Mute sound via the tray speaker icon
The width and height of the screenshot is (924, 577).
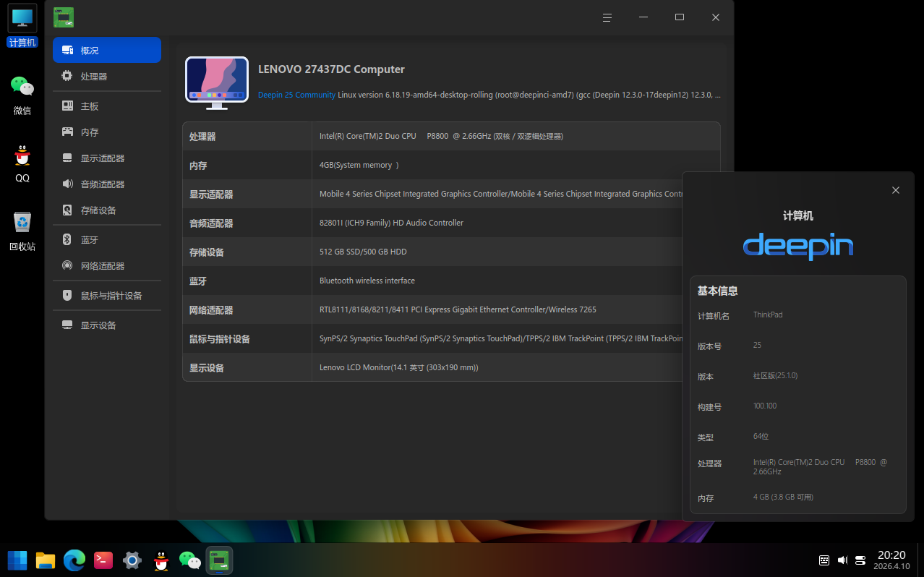click(842, 560)
